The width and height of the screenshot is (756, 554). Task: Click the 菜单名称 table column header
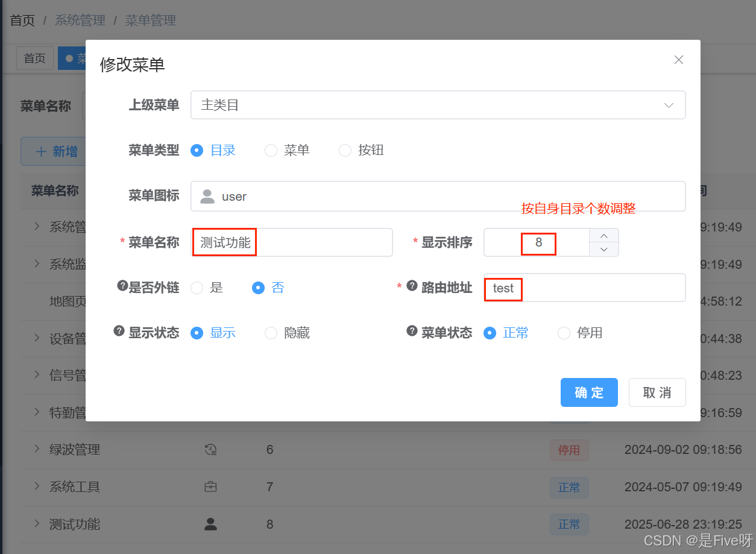click(x=55, y=191)
